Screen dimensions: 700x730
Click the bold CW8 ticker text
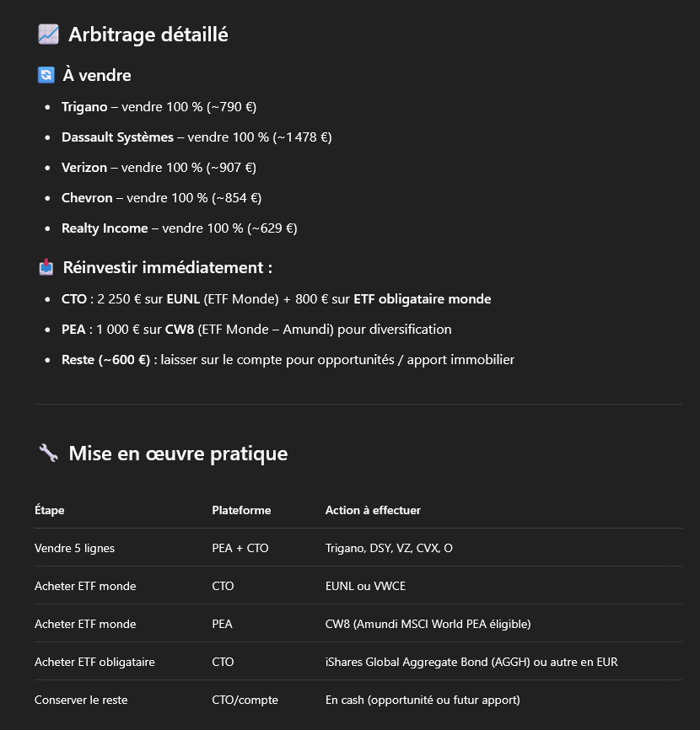click(x=180, y=329)
